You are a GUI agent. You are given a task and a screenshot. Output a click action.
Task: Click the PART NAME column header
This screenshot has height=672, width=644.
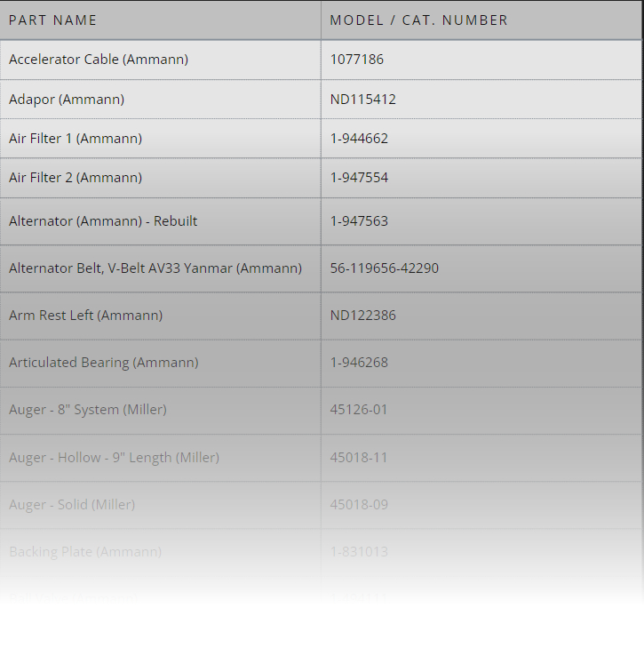[53, 20]
